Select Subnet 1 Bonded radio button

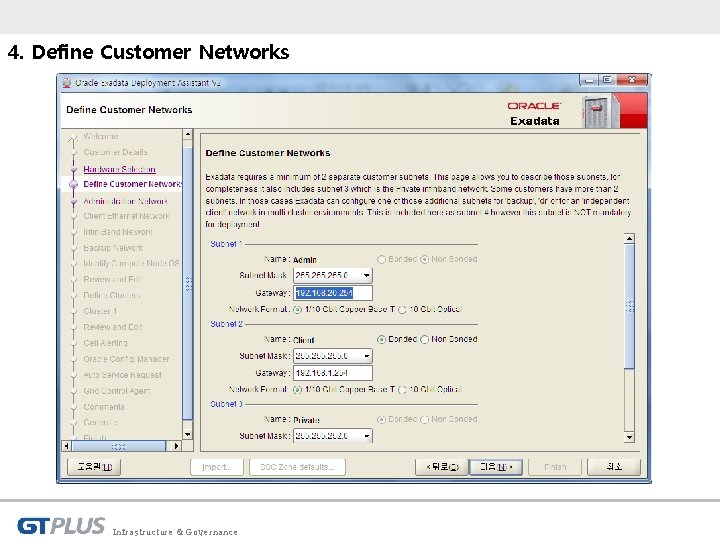coord(381,259)
